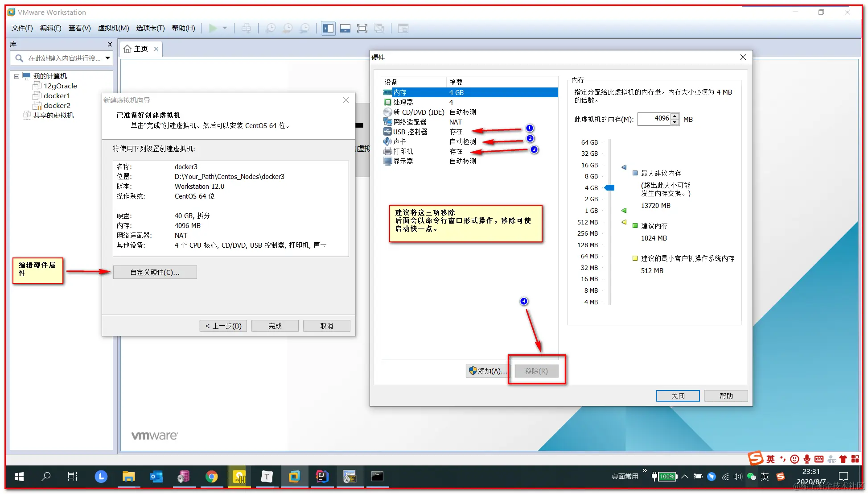Select the 打印机 printer device

click(x=403, y=151)
